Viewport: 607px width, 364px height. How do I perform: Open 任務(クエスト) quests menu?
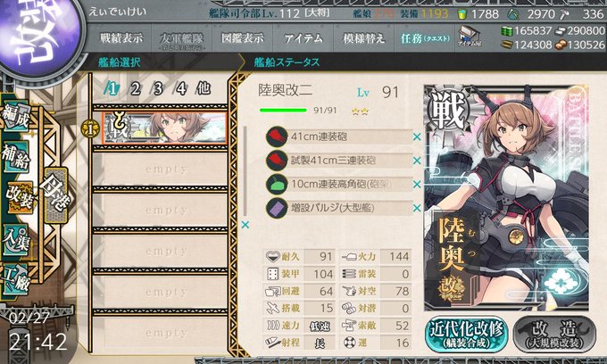tap(425, 38)
